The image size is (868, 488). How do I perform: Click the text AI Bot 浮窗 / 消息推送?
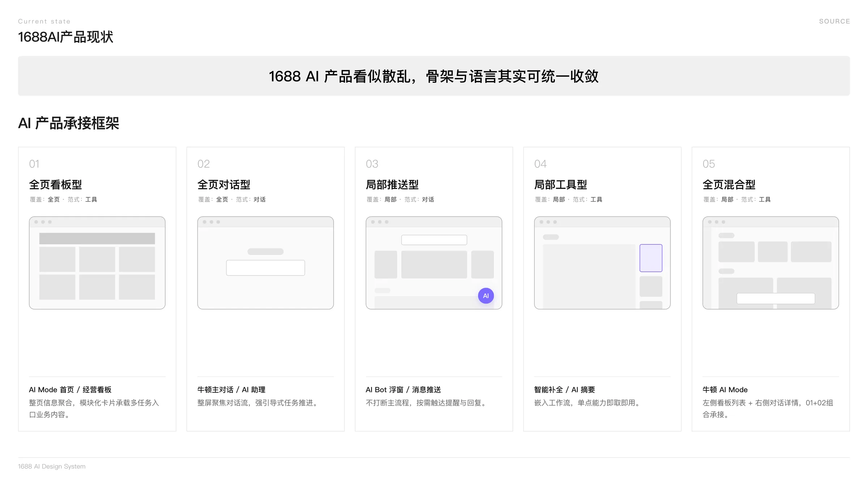403,390
